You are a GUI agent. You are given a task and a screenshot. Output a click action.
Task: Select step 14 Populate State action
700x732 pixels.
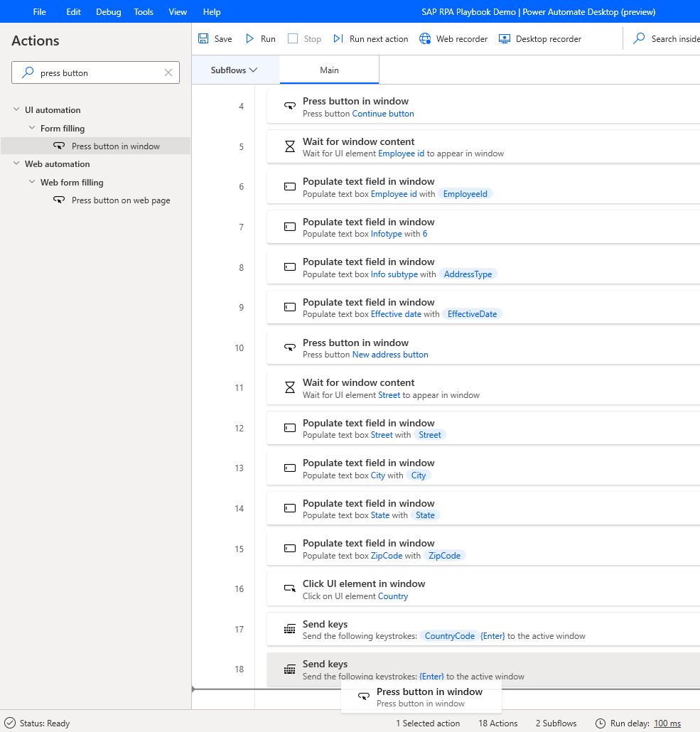coord(483,509)
